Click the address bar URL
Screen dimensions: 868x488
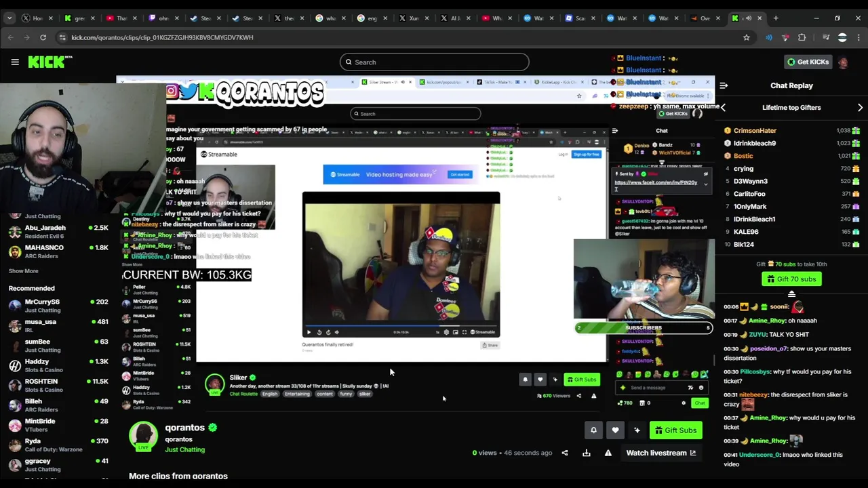pyautogui.click(x=162, y=37)
